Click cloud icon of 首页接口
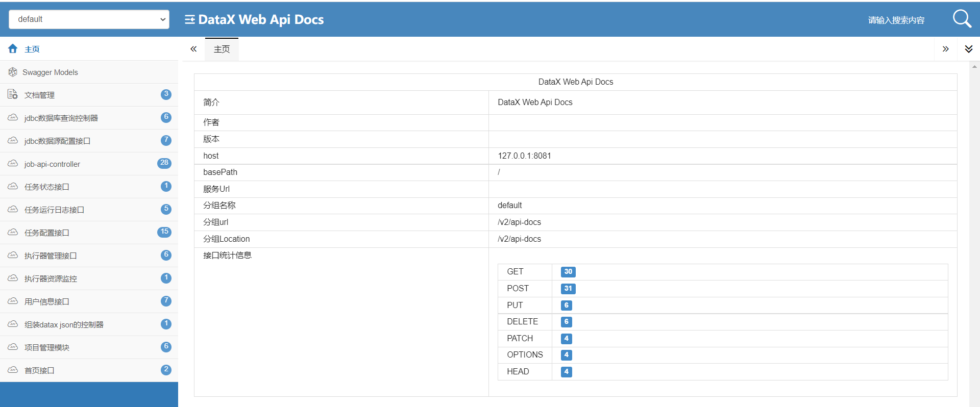 13,370
